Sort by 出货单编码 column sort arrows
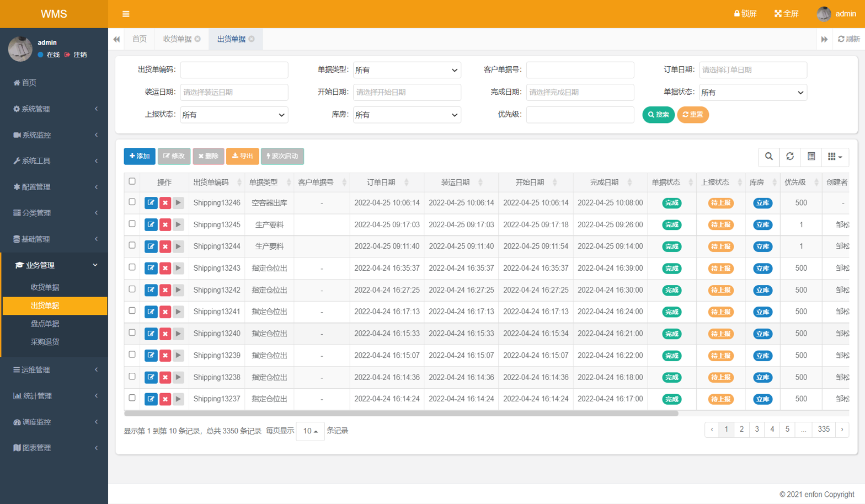This screenshot has width=865, height=504. pos(239,183)
